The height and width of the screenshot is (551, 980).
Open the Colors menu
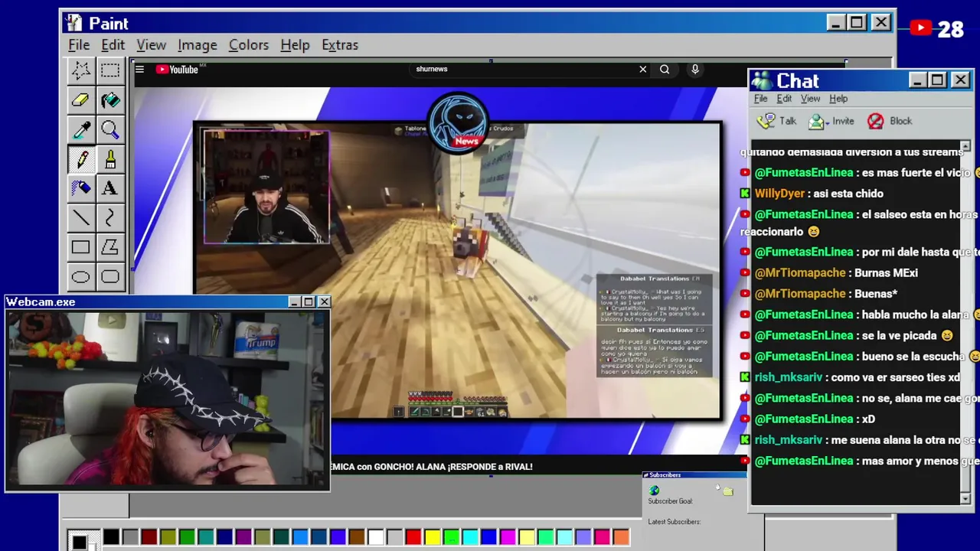pos(249,45)
